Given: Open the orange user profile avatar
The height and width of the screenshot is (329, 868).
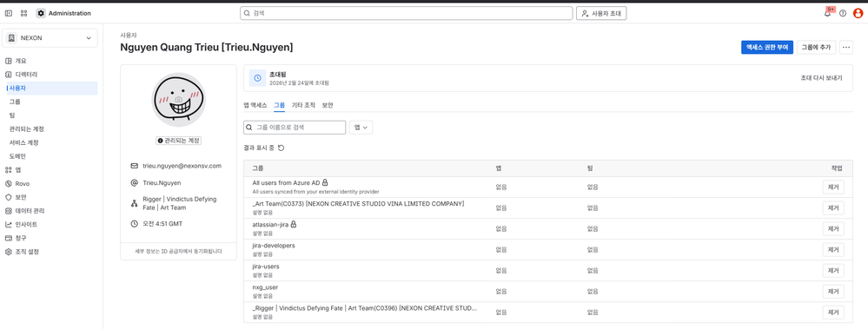Looking at the screenshot, I should click(858, 13).
